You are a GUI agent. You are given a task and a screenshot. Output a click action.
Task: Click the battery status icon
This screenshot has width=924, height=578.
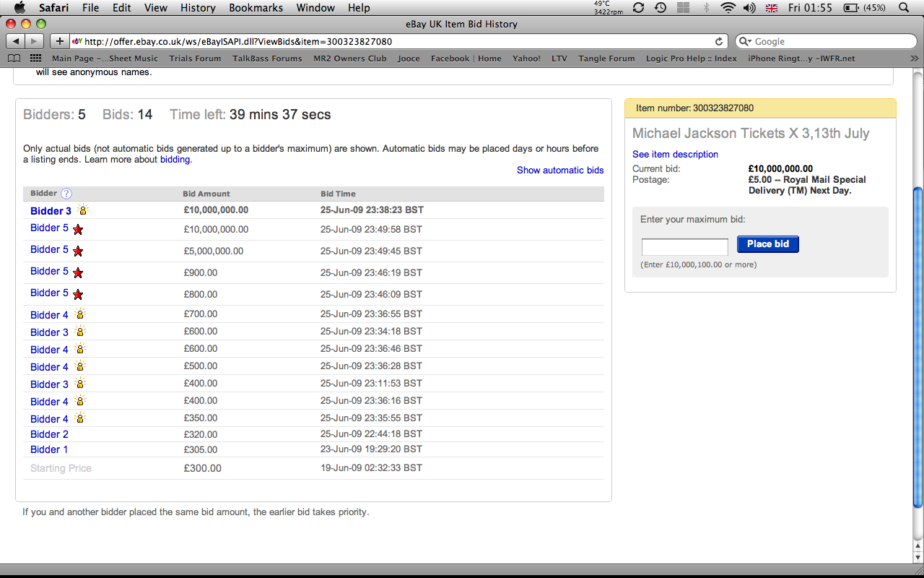coord(851,8)
